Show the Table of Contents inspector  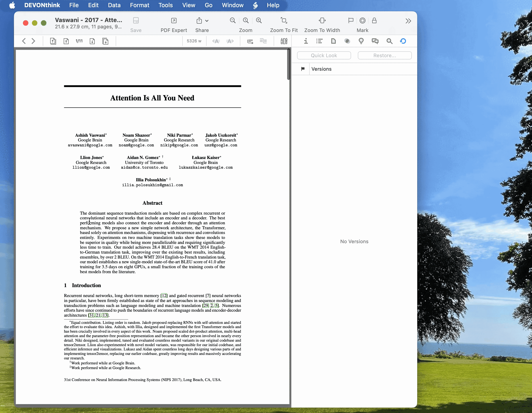(319, 41)
